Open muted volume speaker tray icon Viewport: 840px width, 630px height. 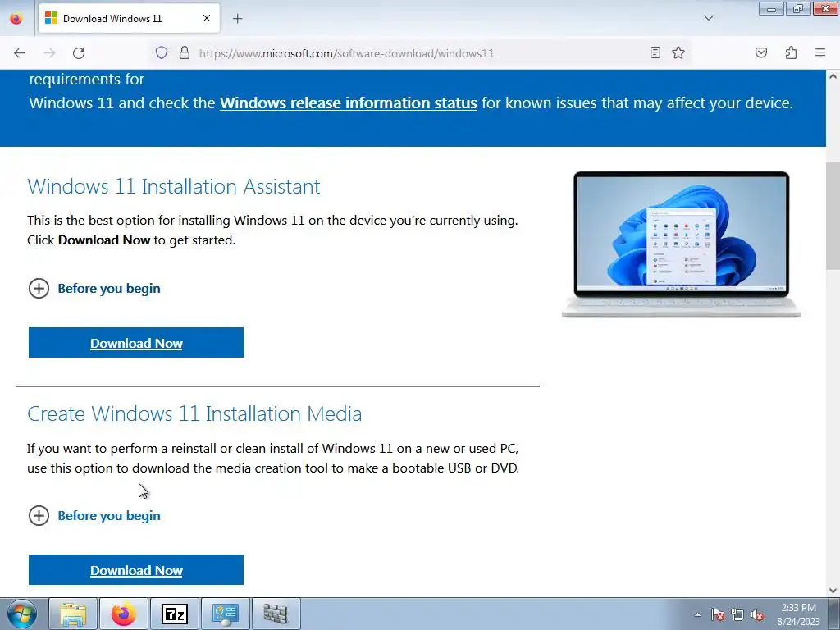tap(757, 614)
